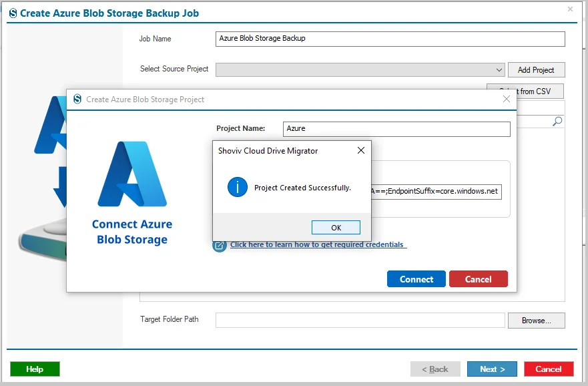Click the search magnifier icon
The height and width of the screenshot is (386, 588).
pyautogui.click(x=557, y=121)
